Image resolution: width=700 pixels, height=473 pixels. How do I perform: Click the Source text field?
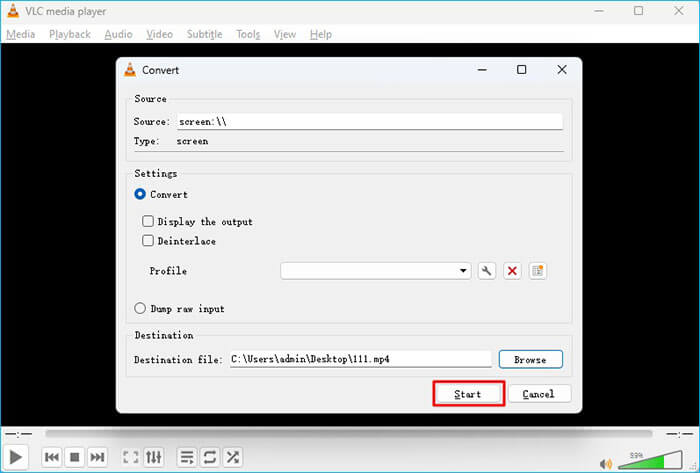tap(370, 121)
